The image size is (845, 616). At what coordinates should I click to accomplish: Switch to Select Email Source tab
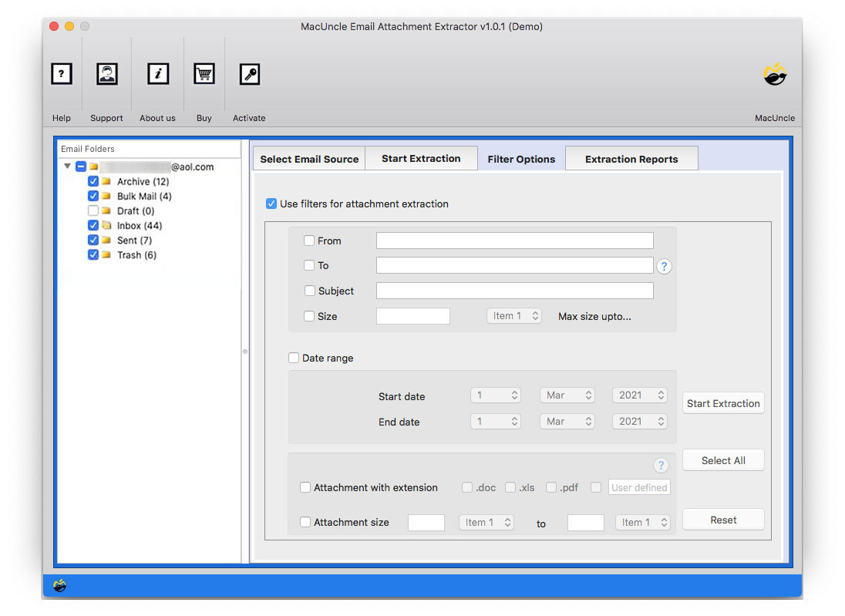pos(309,159)
